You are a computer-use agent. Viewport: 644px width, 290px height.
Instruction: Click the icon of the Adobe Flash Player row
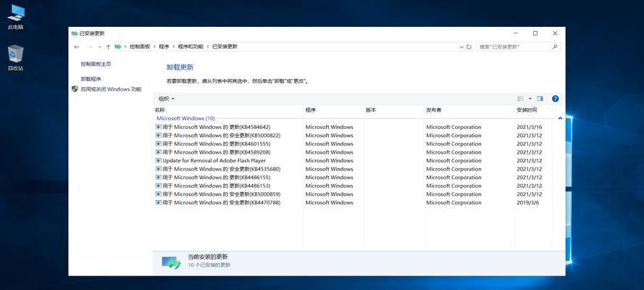159,161
